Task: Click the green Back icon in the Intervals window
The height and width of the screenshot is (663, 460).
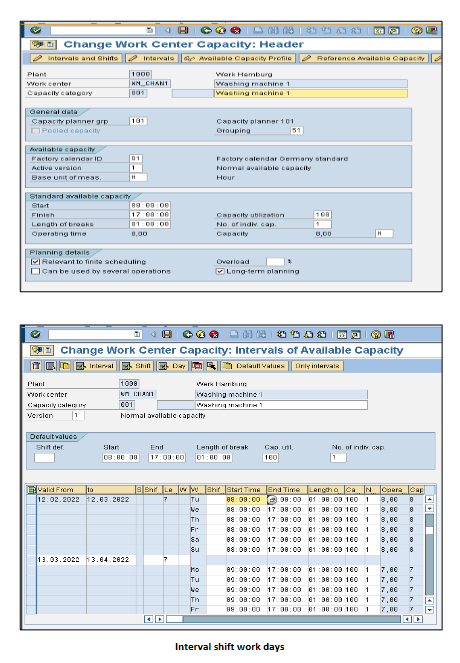Action: [187, 334]
